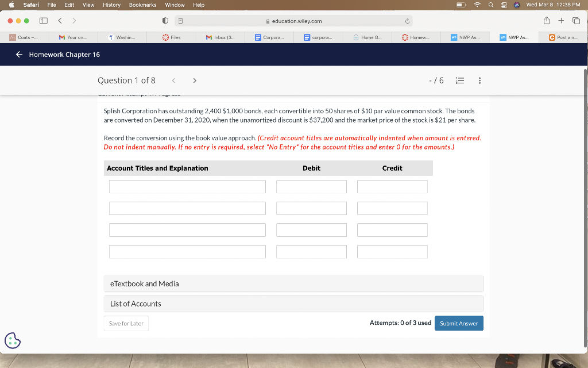This screenshot has height=368, width=588.
Task: Switch to the Post a n... tab
Action: pos(563,37)
